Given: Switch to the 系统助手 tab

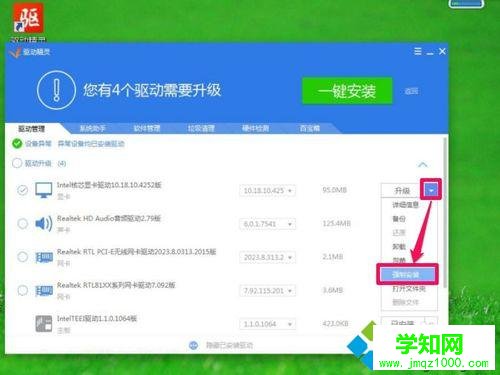Looking at the screenshot, I should pos(92,128).
